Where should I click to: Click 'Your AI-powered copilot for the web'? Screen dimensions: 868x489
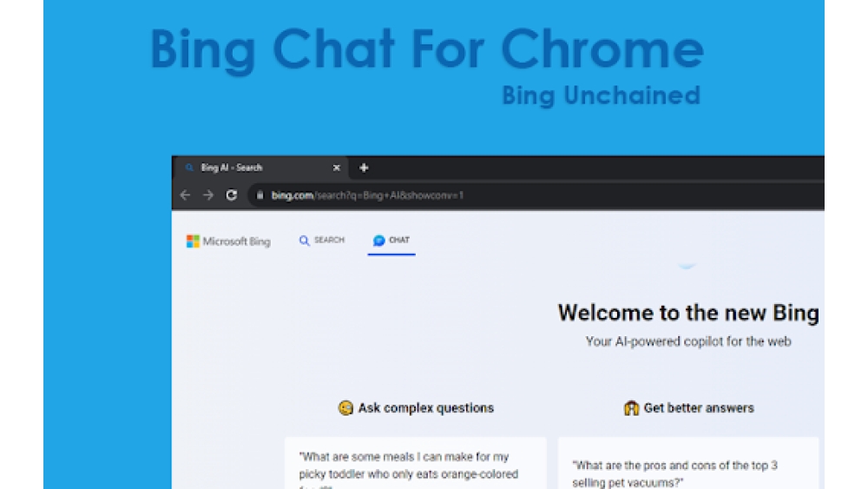(688, 341)
